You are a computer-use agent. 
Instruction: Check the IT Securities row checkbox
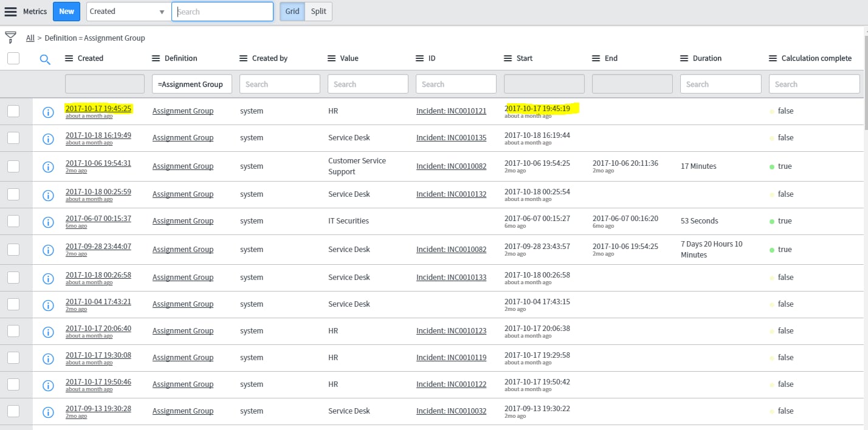click(x=13, y=220)
